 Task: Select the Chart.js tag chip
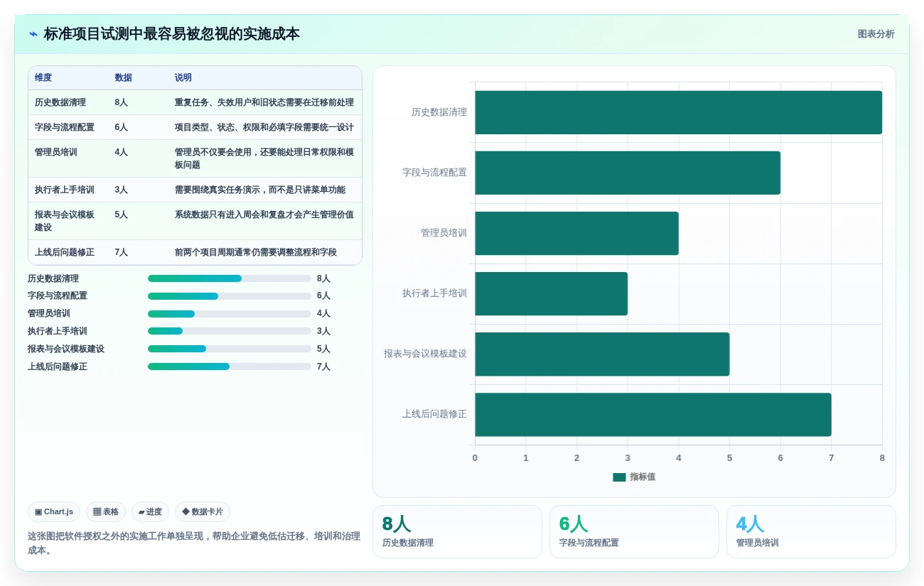(54, 511)
